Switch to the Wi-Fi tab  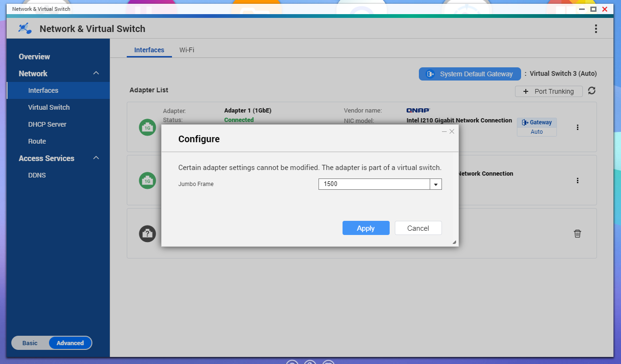pyautogui.click(x=187, y=50)
